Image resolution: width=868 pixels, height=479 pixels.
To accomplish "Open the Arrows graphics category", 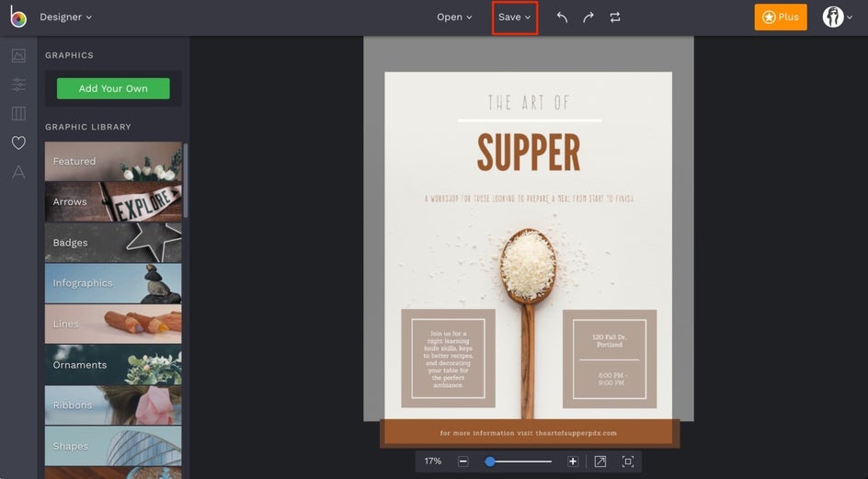I will (x=113, y=202).
